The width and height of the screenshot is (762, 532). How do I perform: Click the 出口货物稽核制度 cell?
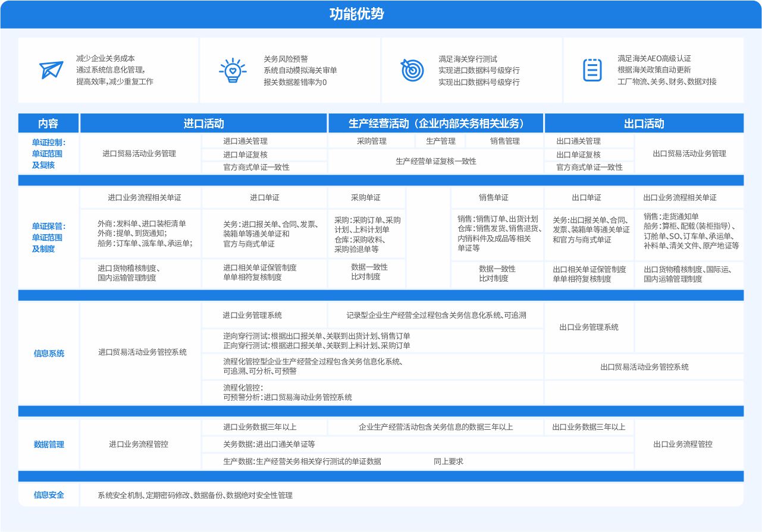(689, 274)
